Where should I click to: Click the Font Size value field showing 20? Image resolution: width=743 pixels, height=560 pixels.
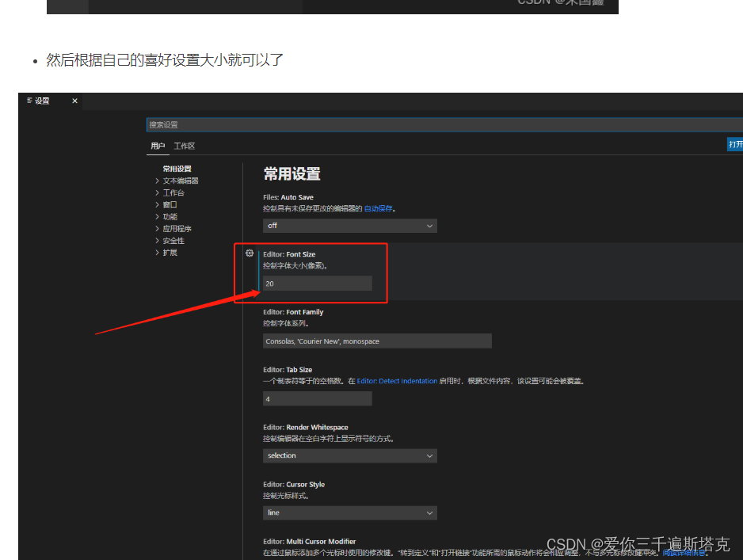pos(317,283)
